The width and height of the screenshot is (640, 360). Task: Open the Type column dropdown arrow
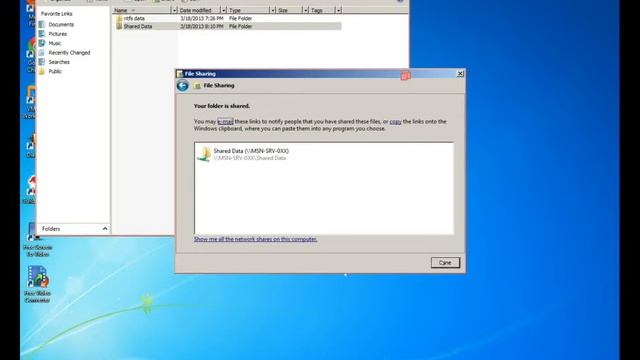coord(273,10)
